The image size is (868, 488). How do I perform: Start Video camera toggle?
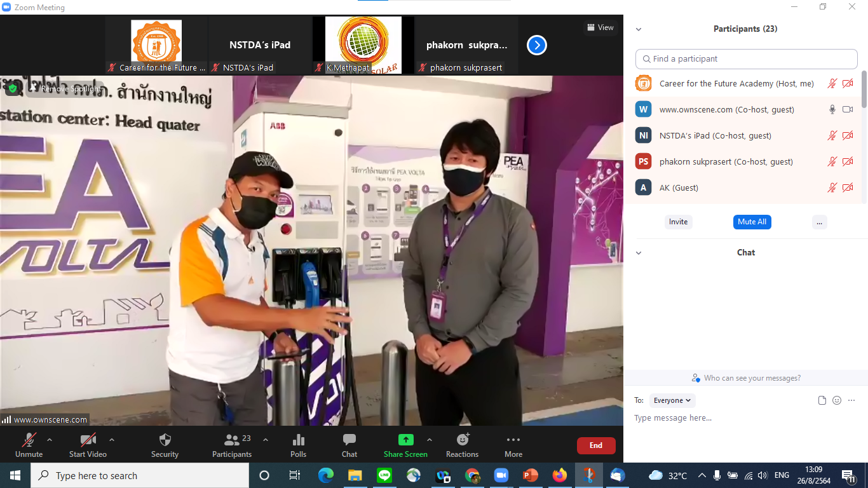(x=88, y=440)
